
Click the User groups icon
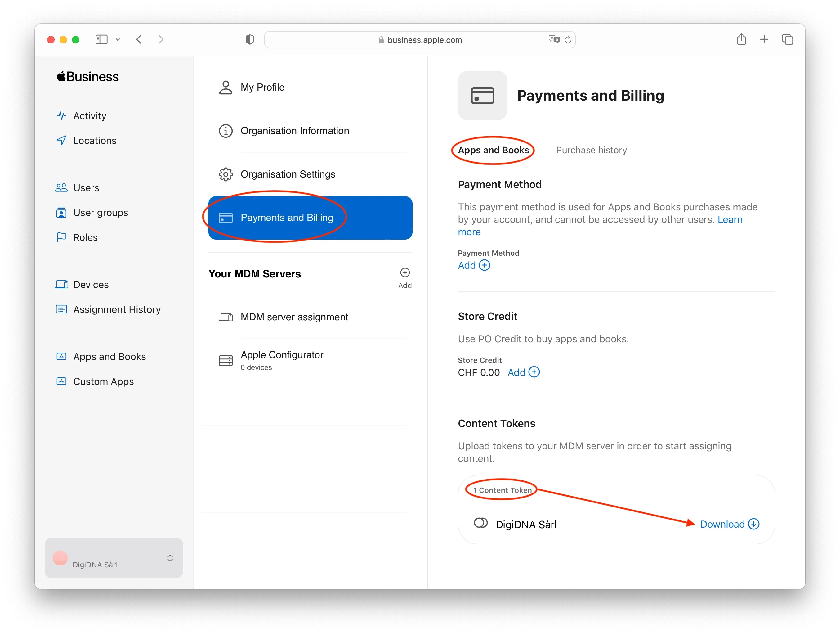pos(61,212)
